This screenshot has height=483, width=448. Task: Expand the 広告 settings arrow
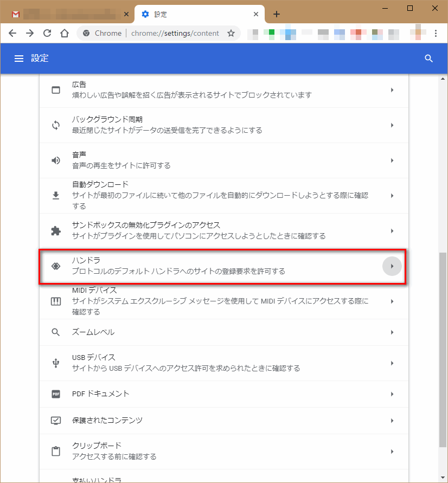392,90
